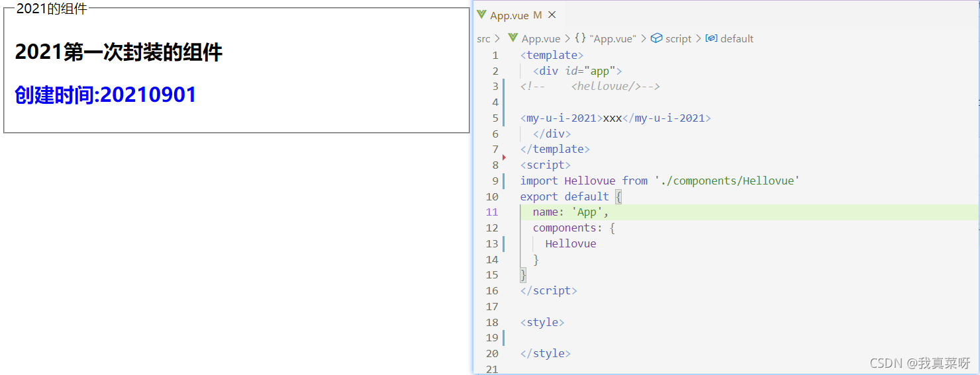Click 'default' breadcrumb segment

click(730, 39)
